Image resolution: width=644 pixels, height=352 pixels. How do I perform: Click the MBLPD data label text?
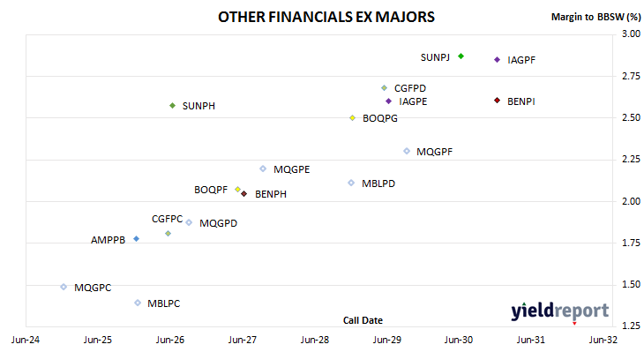(378, 183)
